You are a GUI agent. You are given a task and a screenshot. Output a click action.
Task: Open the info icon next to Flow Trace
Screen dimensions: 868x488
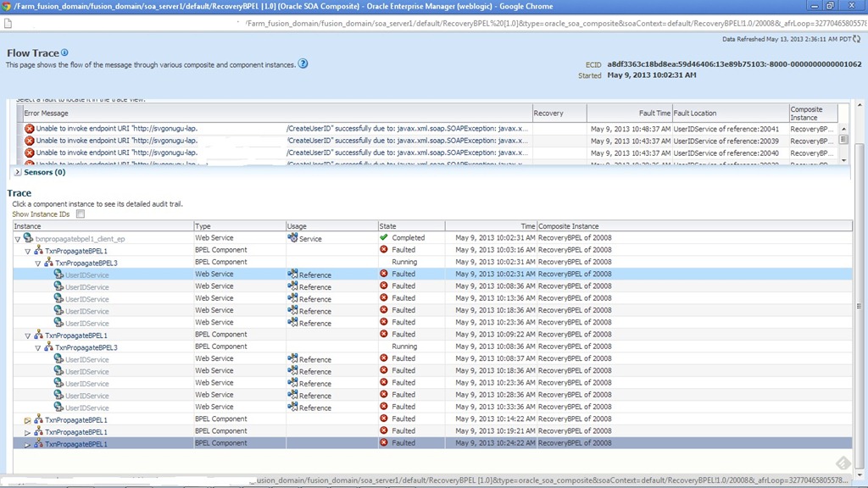click(65, 53)
